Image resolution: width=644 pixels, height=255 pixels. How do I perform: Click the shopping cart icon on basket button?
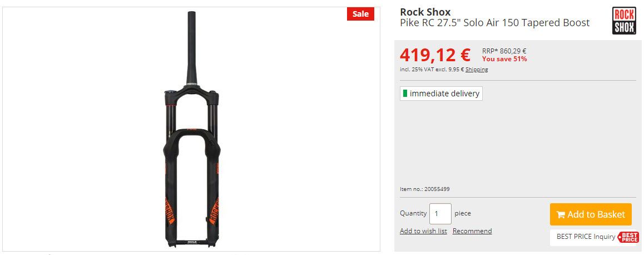(560, 215)
